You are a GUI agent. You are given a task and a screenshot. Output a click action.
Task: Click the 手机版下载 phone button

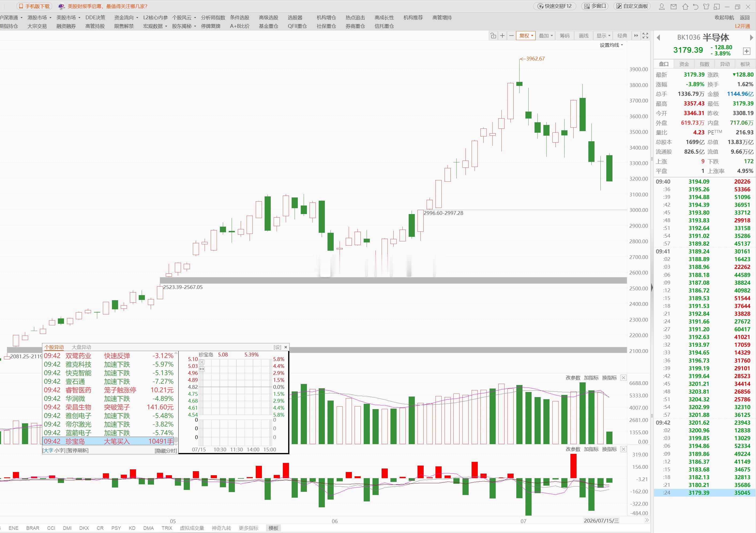[35, 6]
